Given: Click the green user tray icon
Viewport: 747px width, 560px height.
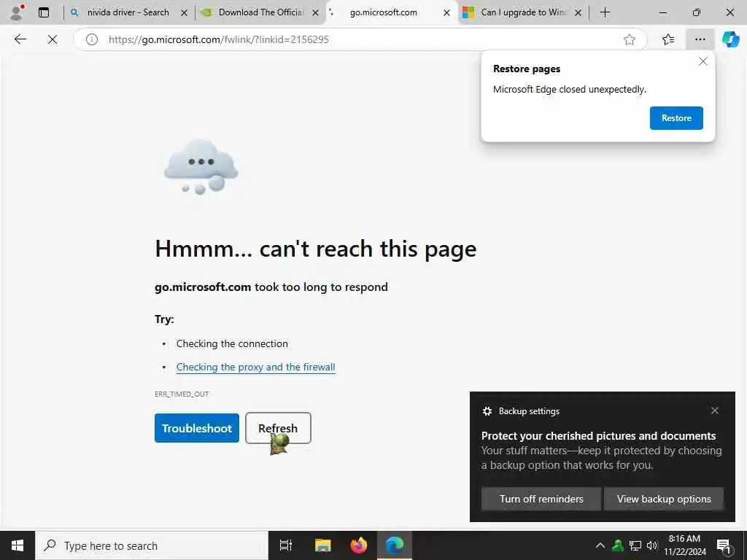Looking at the screenshot, I should coord(618,545).
